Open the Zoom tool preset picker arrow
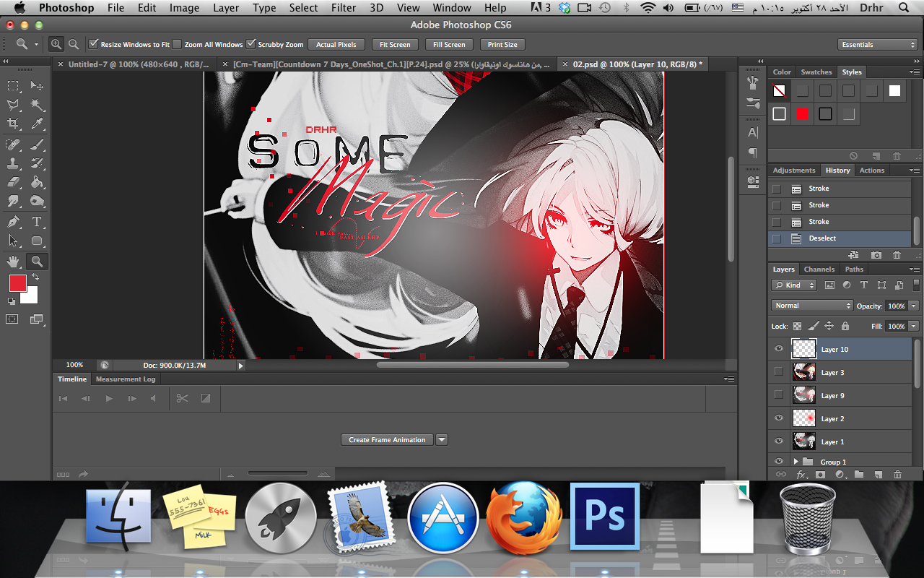Screen dimensions: 924x578 (36, 45)
